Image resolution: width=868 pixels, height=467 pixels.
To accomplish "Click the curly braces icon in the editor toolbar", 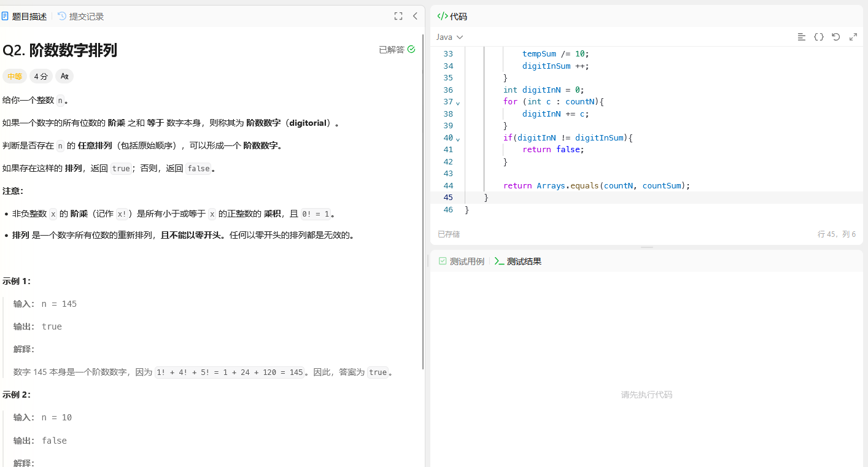I will (x=818, y=37).
